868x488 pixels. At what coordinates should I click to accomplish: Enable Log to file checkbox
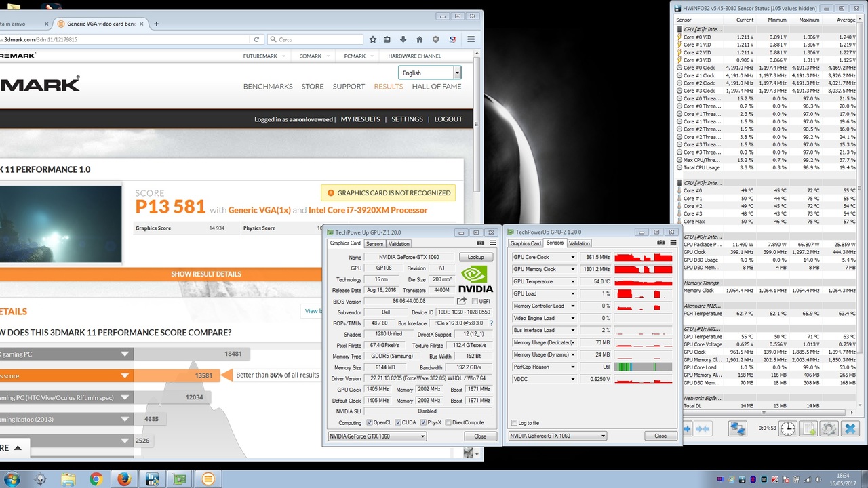point(515,423)
